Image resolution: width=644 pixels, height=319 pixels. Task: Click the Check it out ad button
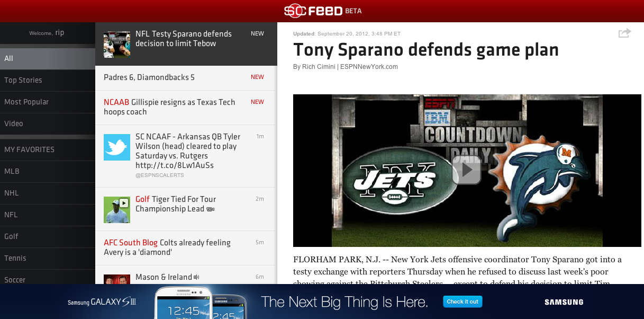click(462, 302)
